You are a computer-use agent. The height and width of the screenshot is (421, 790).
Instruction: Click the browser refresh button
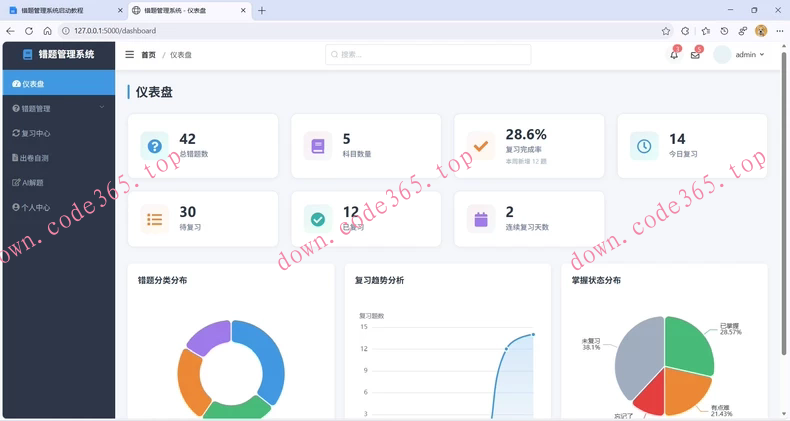click(29, 31)
